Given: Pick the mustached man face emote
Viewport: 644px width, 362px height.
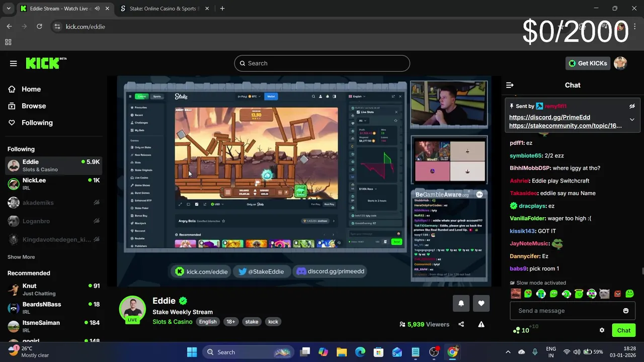Looking at the screenshot, I should [x=516, y=294].
